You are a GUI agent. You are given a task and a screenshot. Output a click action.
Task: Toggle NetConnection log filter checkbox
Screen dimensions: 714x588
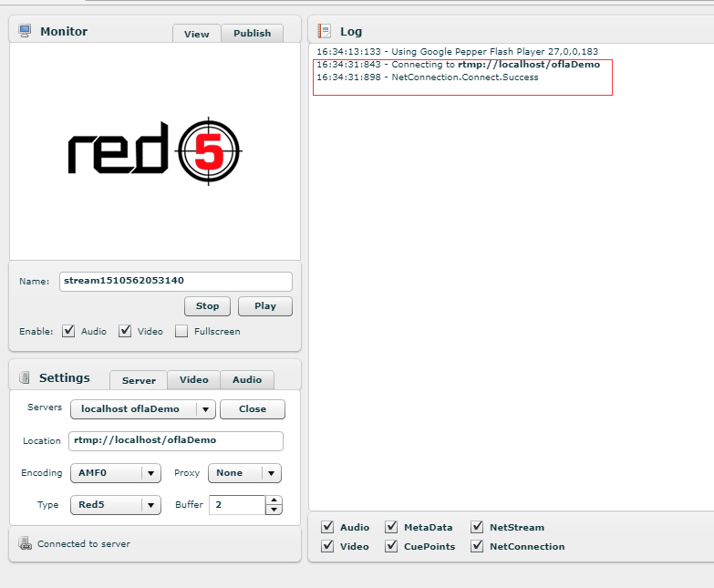click(477, 546)
